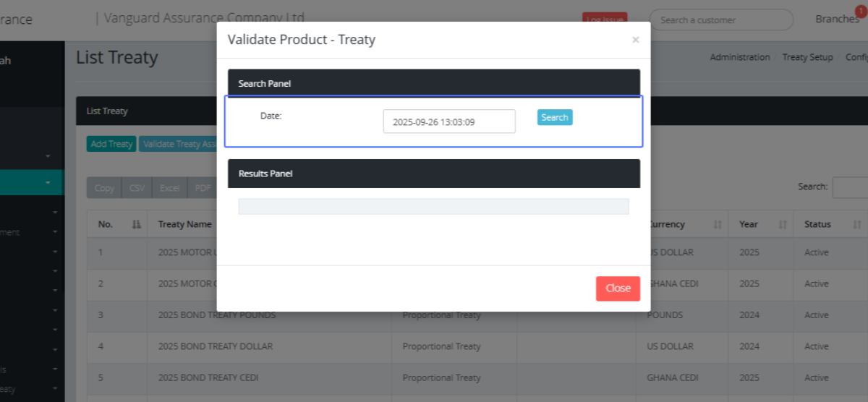Image resolution: width=868 pixels, height=402 pixels.
Task: Click the Add Treaty button
Action: pos(111,144)
